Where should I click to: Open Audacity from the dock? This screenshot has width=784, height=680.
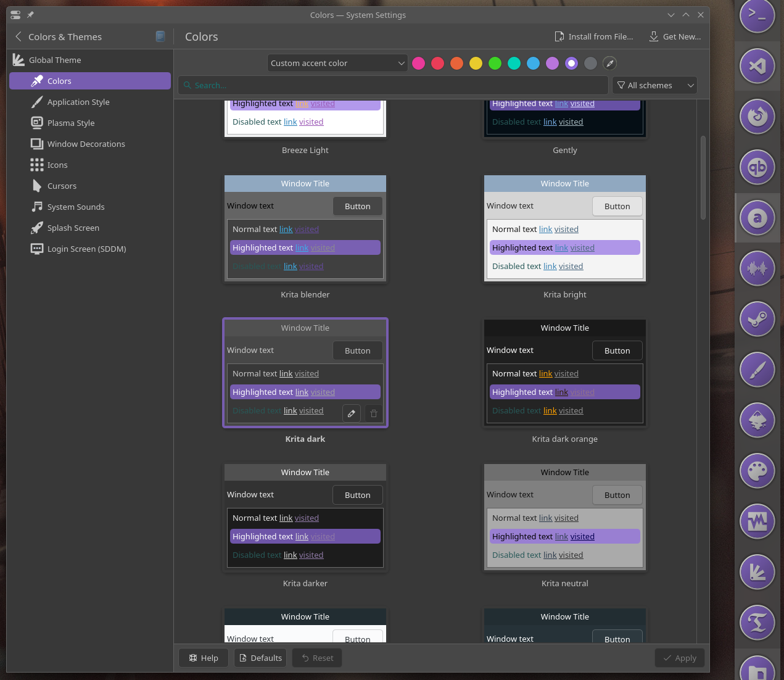[x=757, y=268]
